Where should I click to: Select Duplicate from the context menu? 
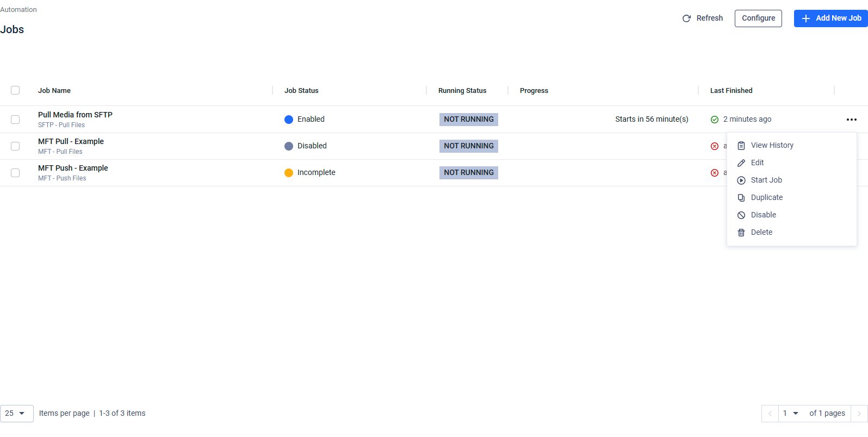click(791, 198)
